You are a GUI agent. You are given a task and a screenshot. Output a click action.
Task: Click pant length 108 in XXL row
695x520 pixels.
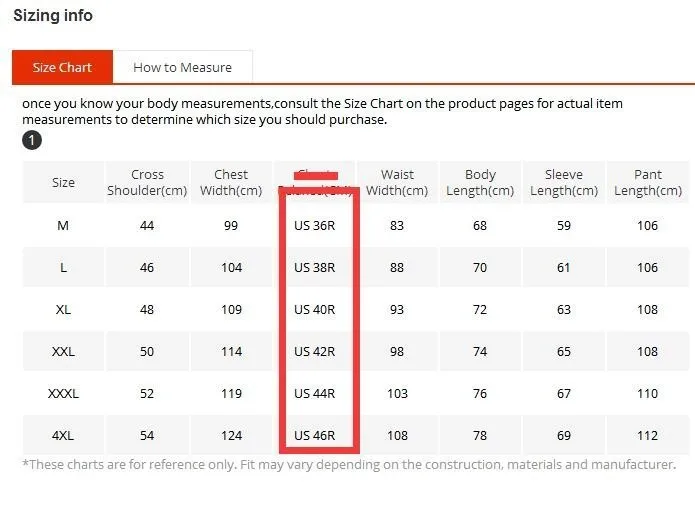click(x=648, y=352)
